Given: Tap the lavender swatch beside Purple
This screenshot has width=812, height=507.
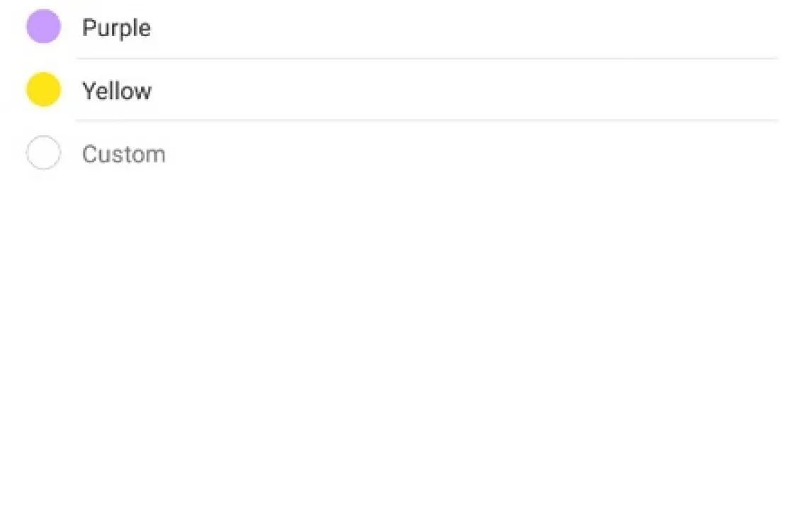Looking at the screenshot, I should click(43, 27).
